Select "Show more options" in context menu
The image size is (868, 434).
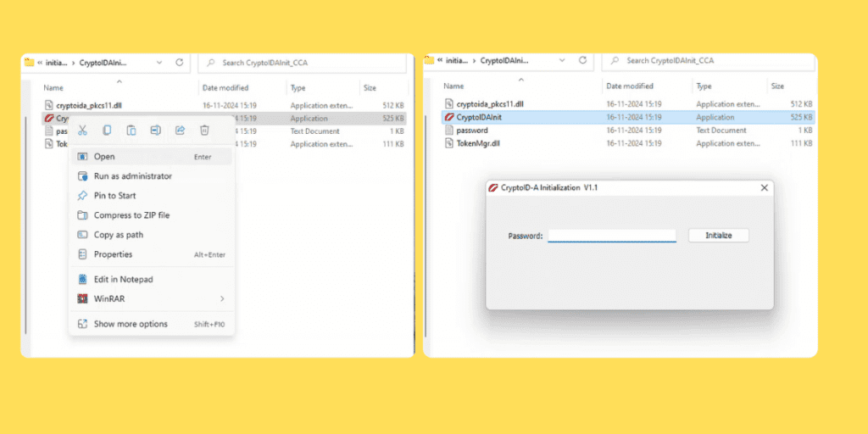pos(131,324)
